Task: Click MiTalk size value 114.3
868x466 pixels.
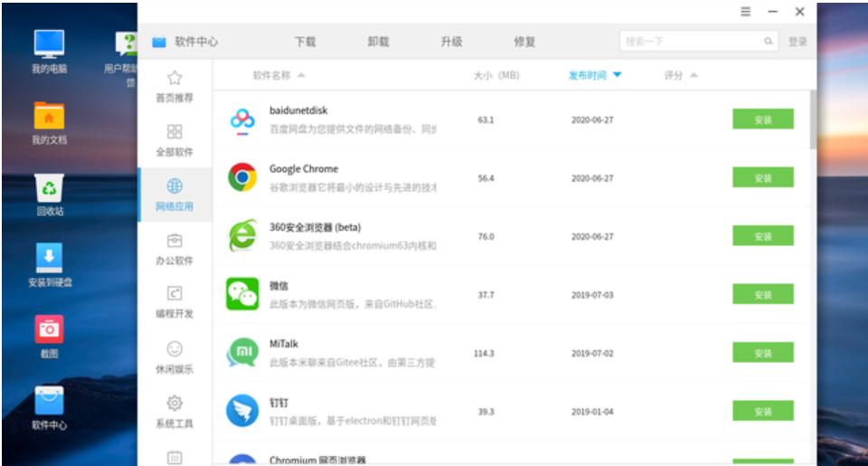Action: coord(484,354)
